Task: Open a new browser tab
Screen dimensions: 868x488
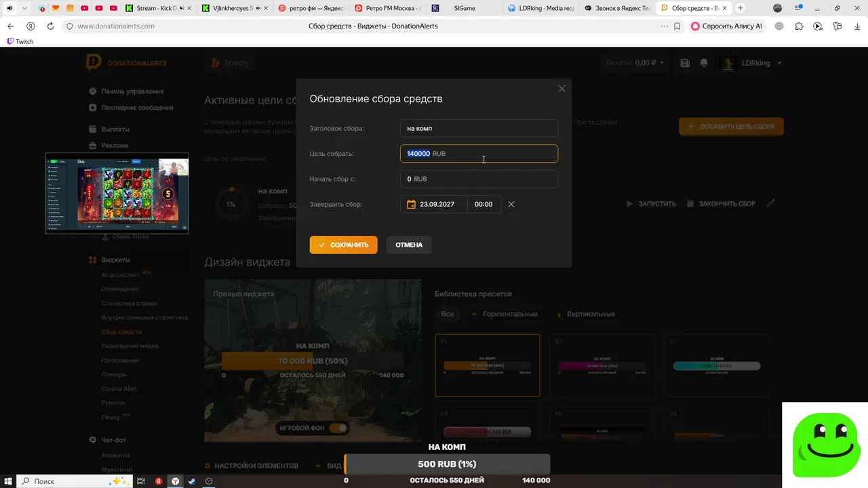Action: [740, 8]
